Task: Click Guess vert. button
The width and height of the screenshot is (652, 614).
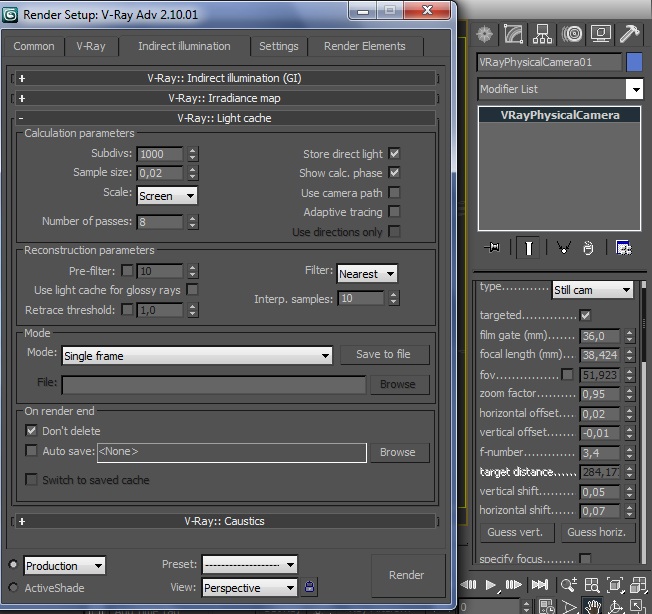Action: [x=515, y=532]
